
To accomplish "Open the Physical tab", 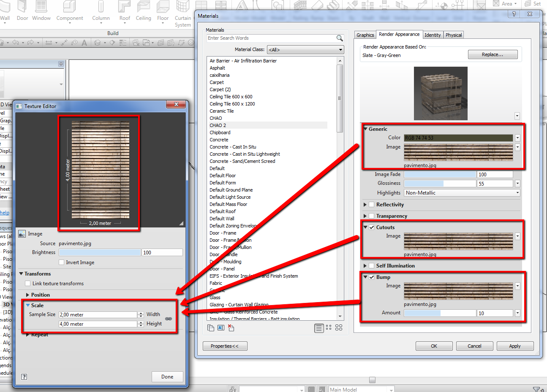I will pos(454,35).
